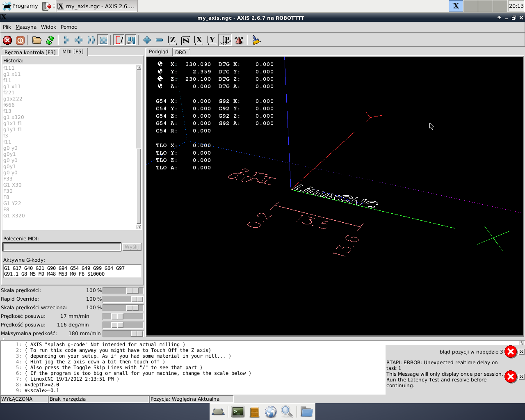This screenshot has width=525, height=420.
Task: Click G-code line 9 '#<scale>=0.1'
Action: (x=41, y=390)
